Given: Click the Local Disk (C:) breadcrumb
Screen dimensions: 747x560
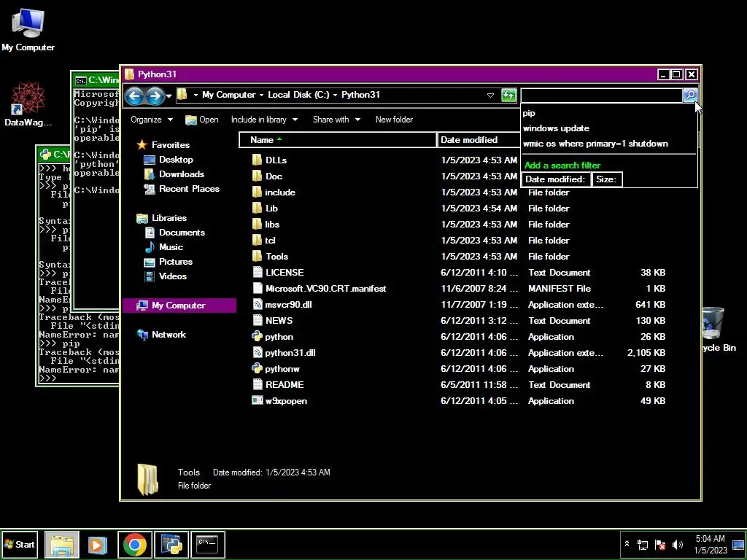Looking at the screenshot, I should pos(298,95).
